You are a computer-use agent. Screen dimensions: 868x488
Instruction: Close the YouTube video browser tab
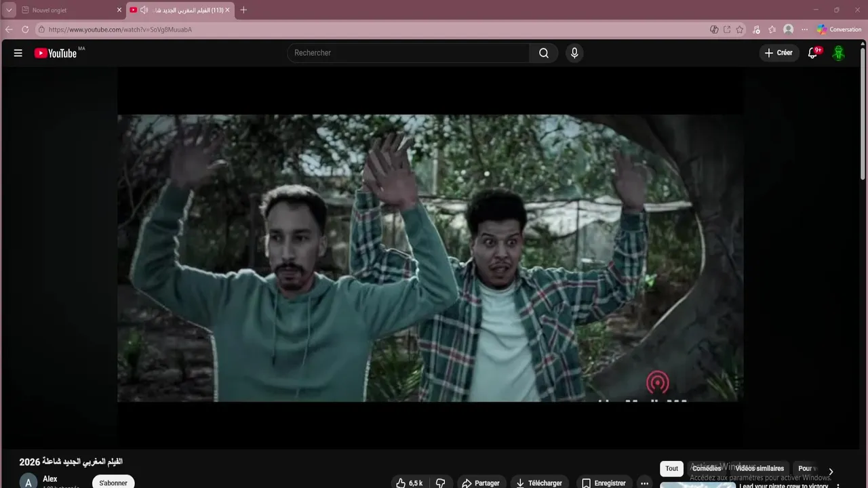(228, 10)
